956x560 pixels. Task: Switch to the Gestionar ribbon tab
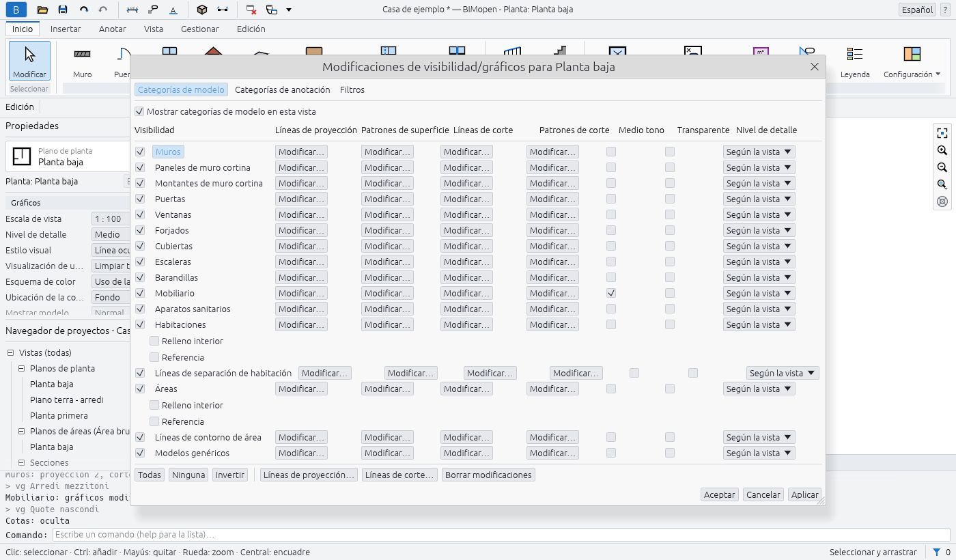[x=200, y=29]
